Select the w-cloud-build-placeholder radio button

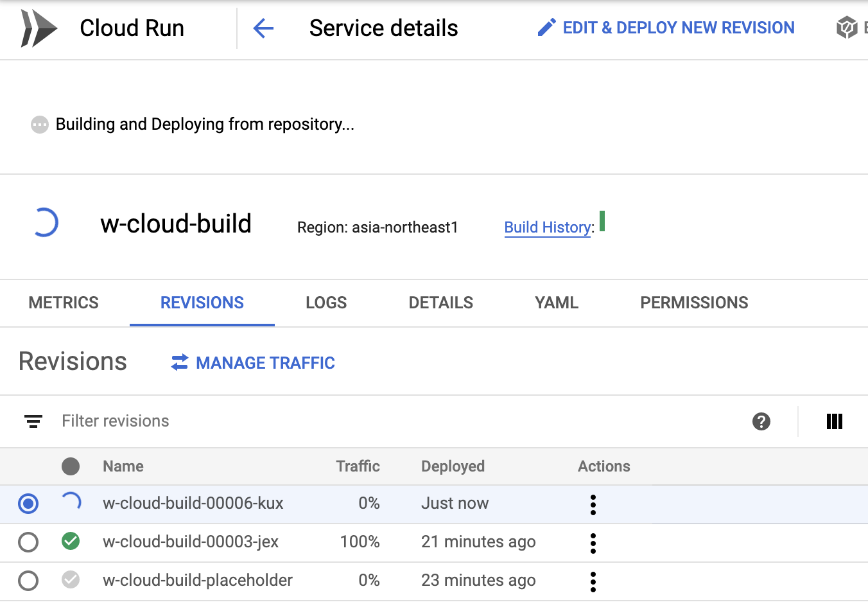coord(28,581)
